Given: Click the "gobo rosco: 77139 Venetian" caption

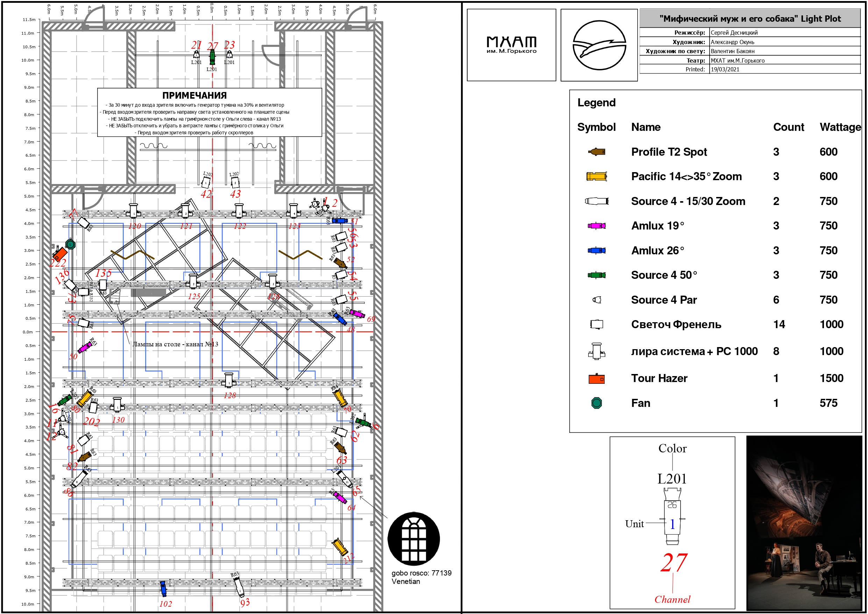Looking at the screenshot, I should point(421,577).
